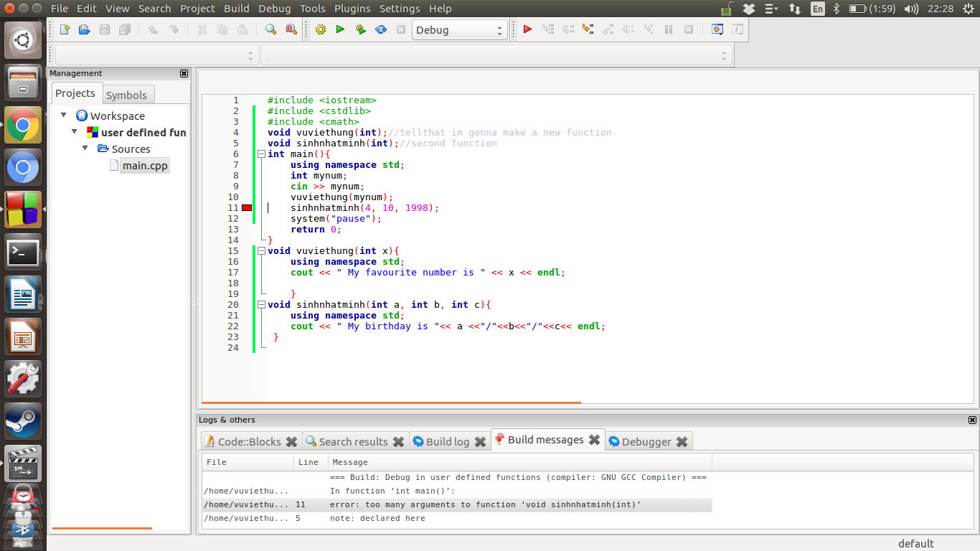
Task: Click the New file toolbar icon
Action: coord(65,29)
